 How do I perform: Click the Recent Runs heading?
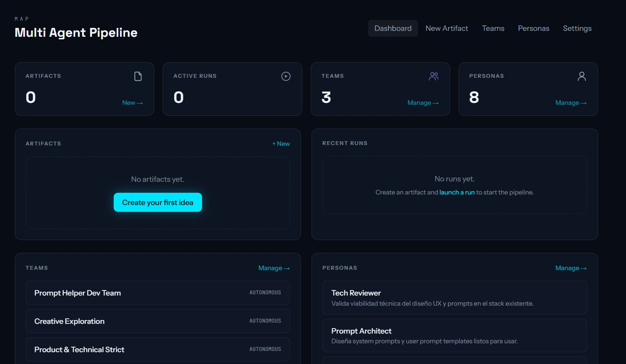345,143
